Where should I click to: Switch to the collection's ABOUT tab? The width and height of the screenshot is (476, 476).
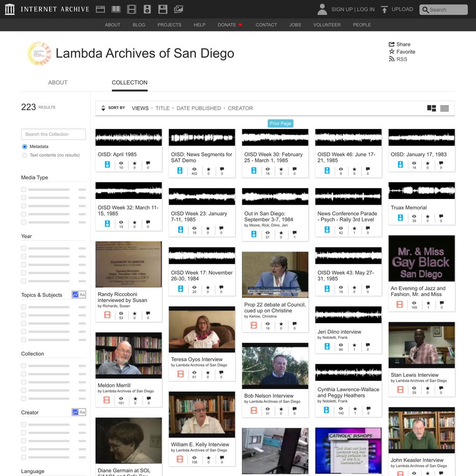coord(58,82)
